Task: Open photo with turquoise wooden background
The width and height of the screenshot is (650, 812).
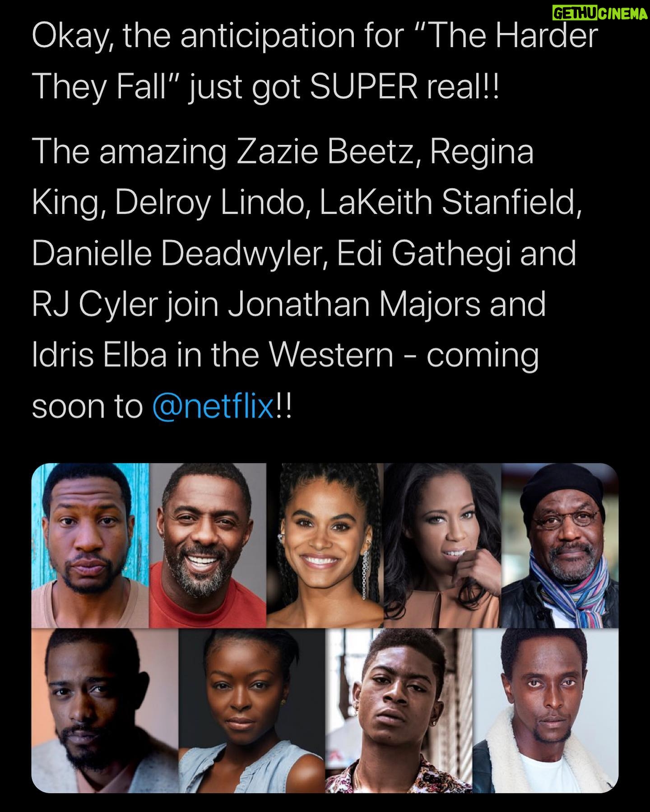Action: (90, 545)
